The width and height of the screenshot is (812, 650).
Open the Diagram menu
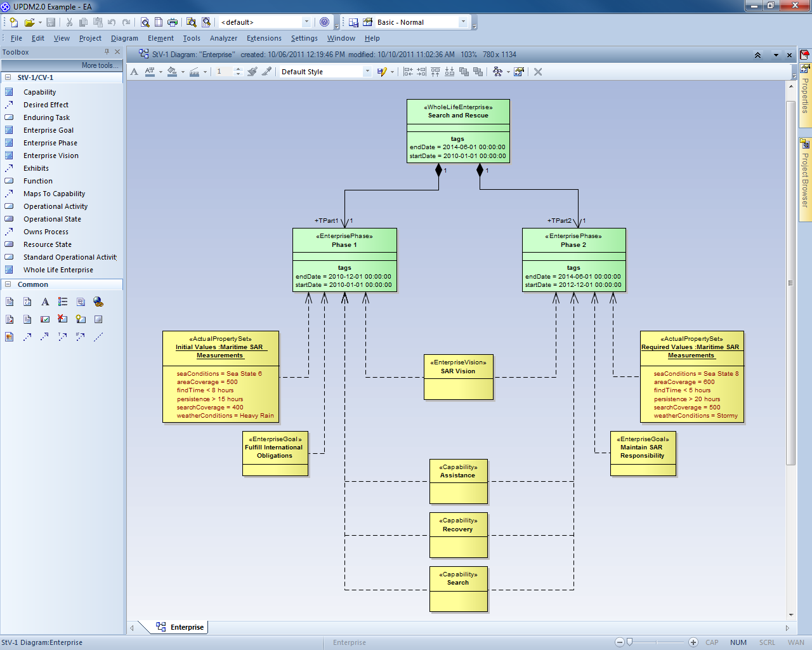124,38
